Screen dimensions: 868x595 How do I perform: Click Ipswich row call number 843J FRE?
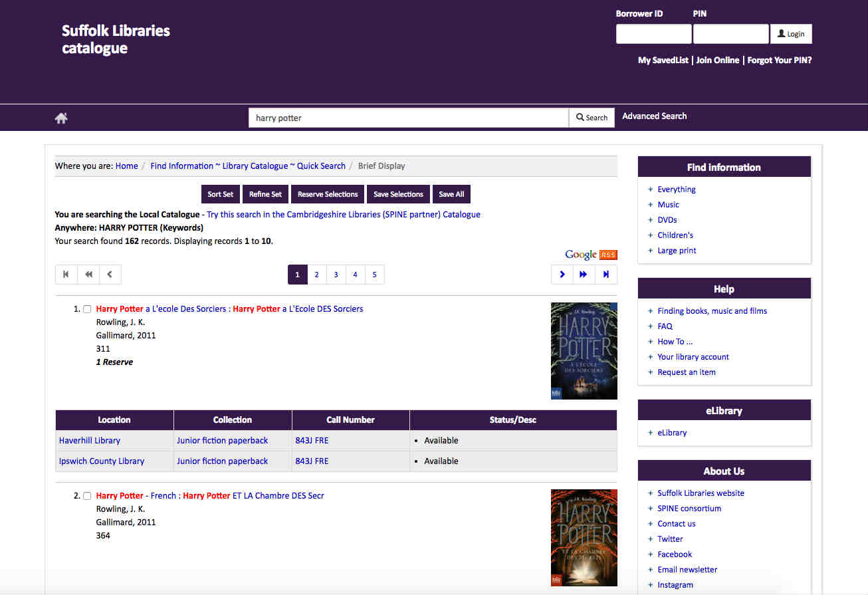pyautogui.click(x=312, y=461)
